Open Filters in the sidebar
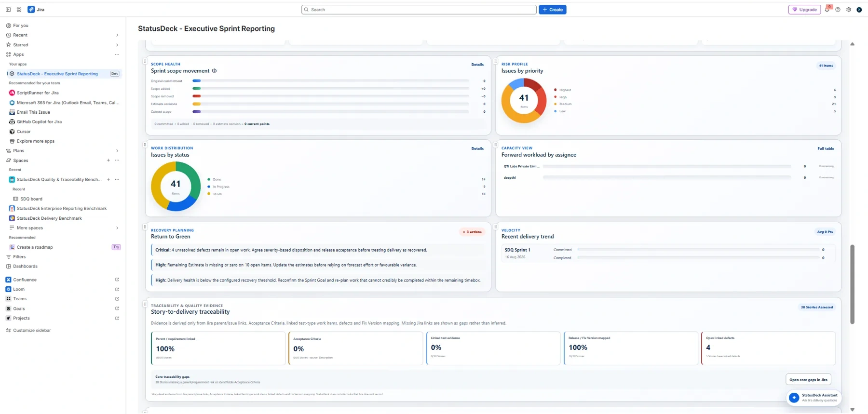Viewport: 868px width, 414px height. (x=19, y=257)
